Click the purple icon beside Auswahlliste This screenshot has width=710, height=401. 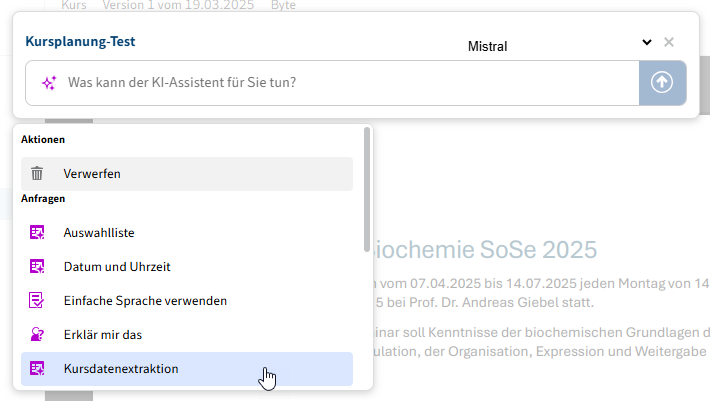(x=37, y=233)
